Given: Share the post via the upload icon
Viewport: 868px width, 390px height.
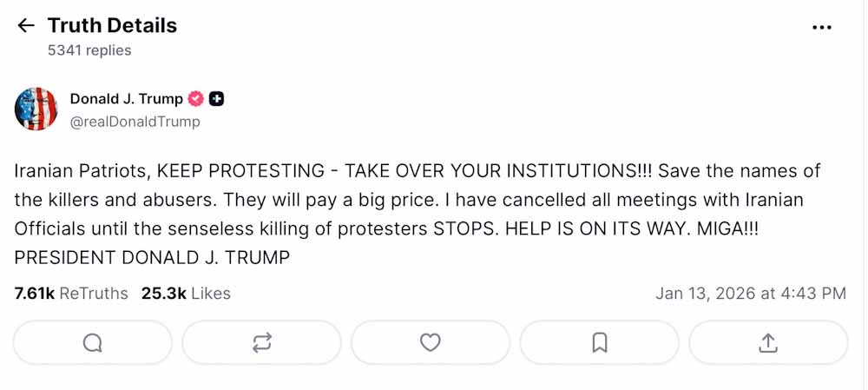Looking at the screenshot, I should click(x=768, y=343).
